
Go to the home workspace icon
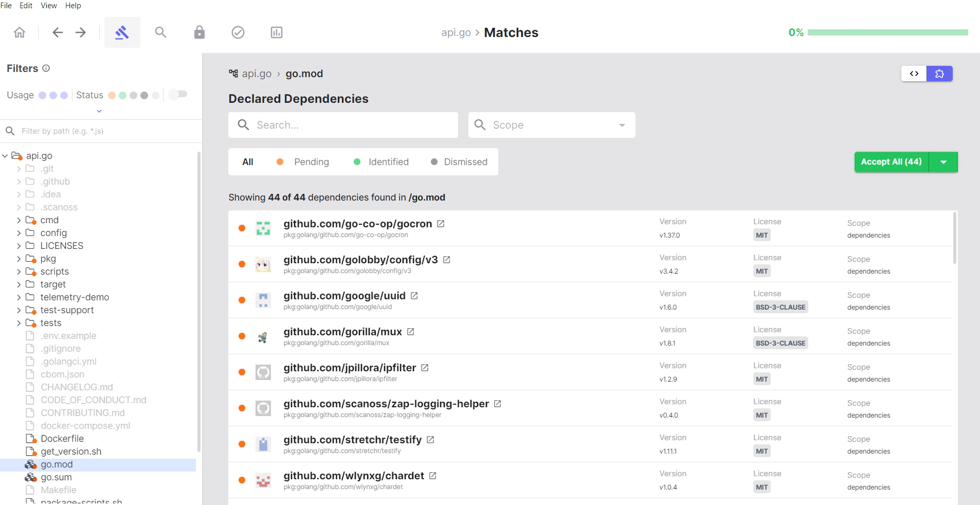20,32
